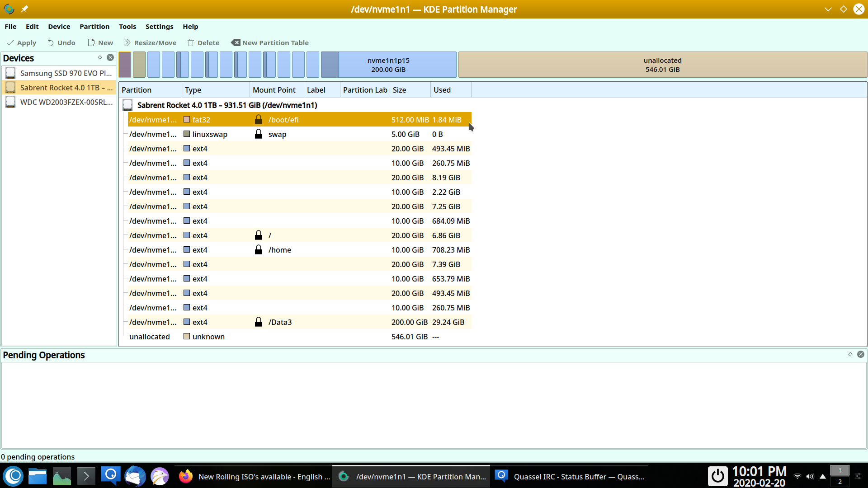Open the Edit menu
The width and height of the screenshot is (868, 488).
tap(32, 27)
